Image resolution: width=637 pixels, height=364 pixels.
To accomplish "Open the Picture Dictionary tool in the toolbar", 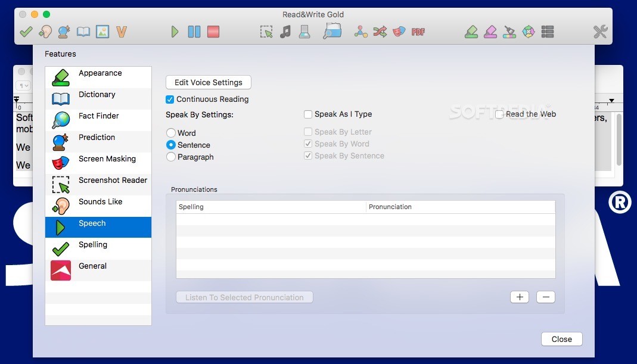I will [x=102, y=32].
